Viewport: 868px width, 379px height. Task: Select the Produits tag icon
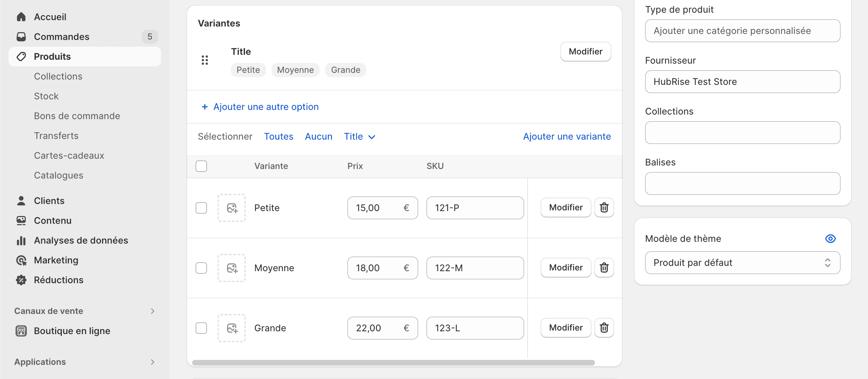pos(21,56)
